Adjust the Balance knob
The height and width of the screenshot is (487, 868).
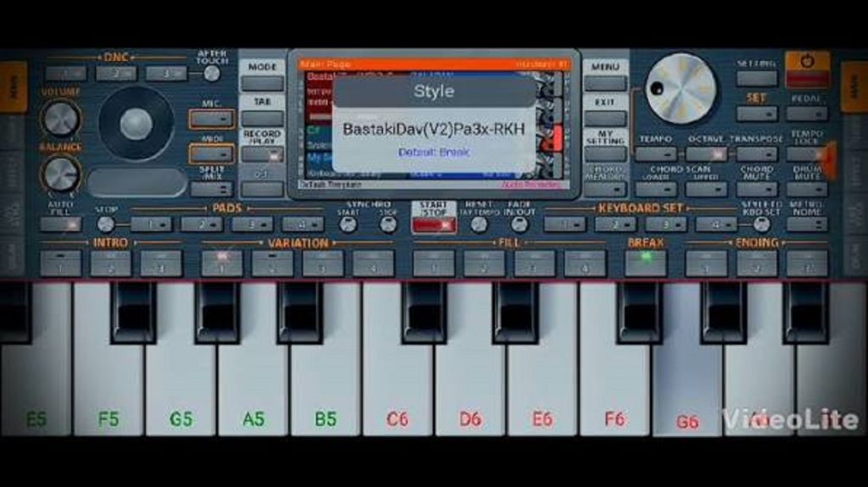(x=61, y=174)
